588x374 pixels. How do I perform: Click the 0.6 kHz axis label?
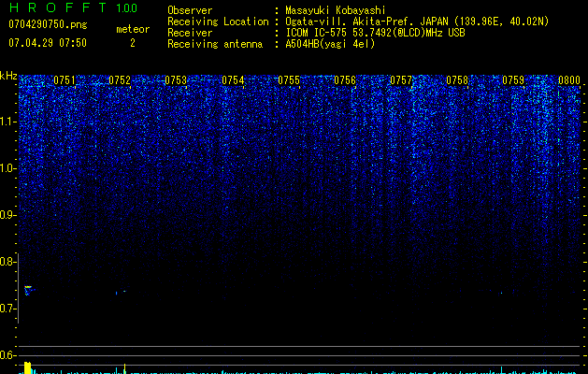pos(7,355)
